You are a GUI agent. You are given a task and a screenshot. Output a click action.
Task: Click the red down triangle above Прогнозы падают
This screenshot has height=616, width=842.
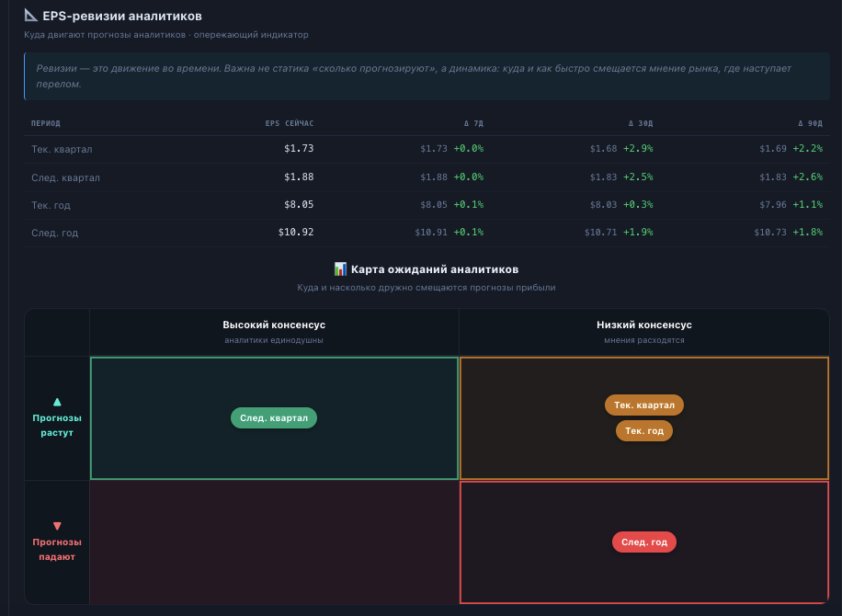point(57,526)
